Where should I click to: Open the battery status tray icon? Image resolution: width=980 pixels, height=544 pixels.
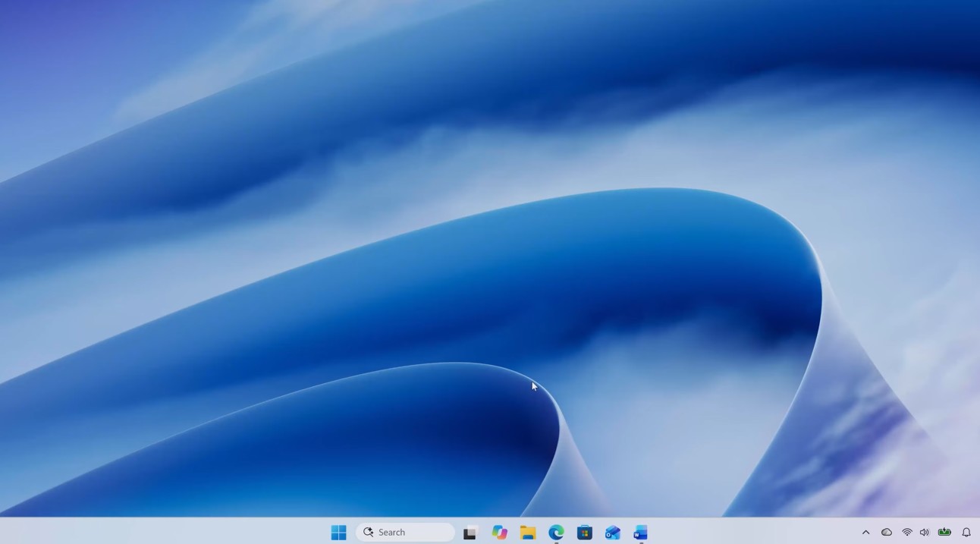pos(944,532)
